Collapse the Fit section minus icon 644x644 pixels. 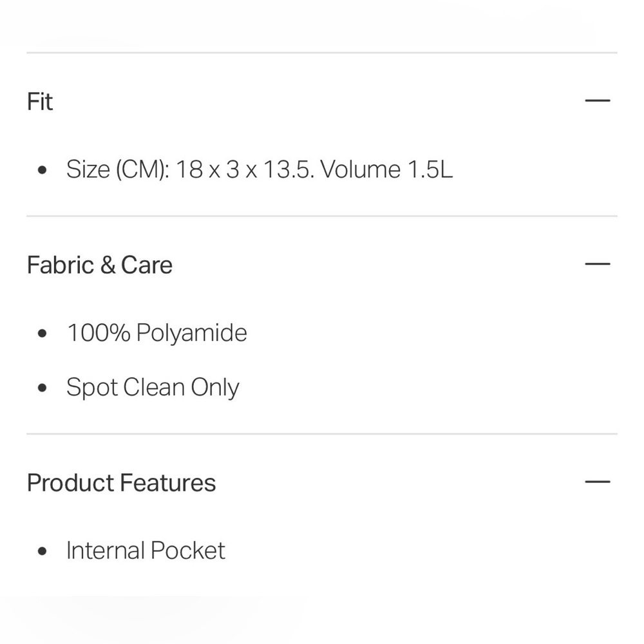coord(597,101)
